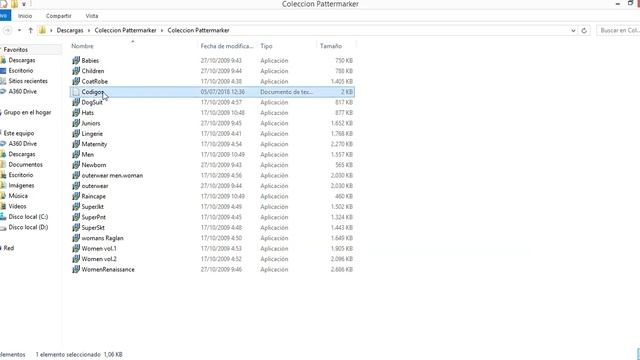Select the DogSuit application icon
The height and width of the screenshot is (360, 640).
coord(76,102)
